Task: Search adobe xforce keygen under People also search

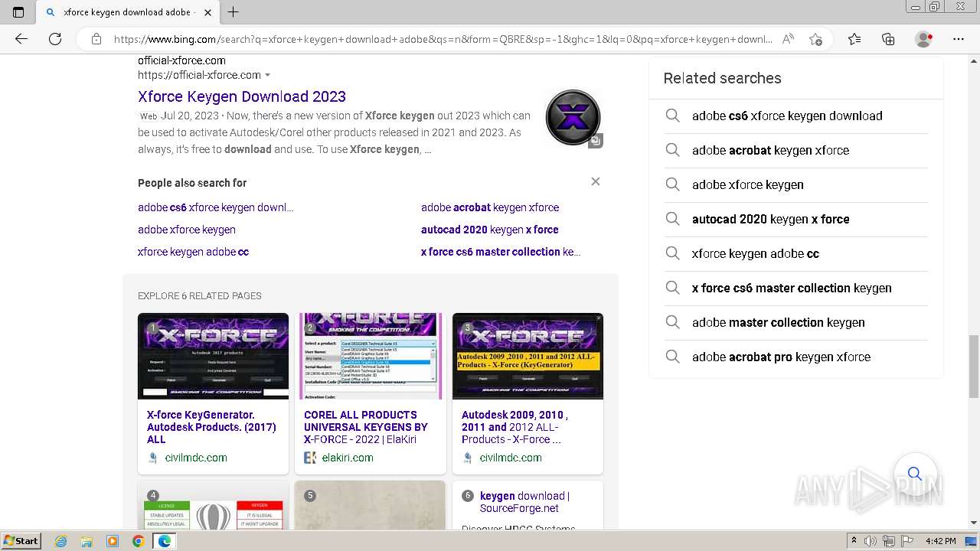Action: pos(187,230)
